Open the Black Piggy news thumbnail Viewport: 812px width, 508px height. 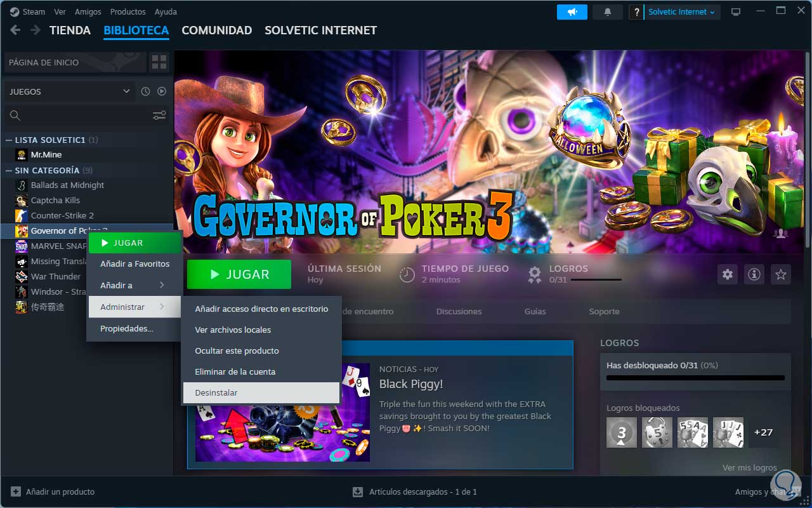[282, 412]
